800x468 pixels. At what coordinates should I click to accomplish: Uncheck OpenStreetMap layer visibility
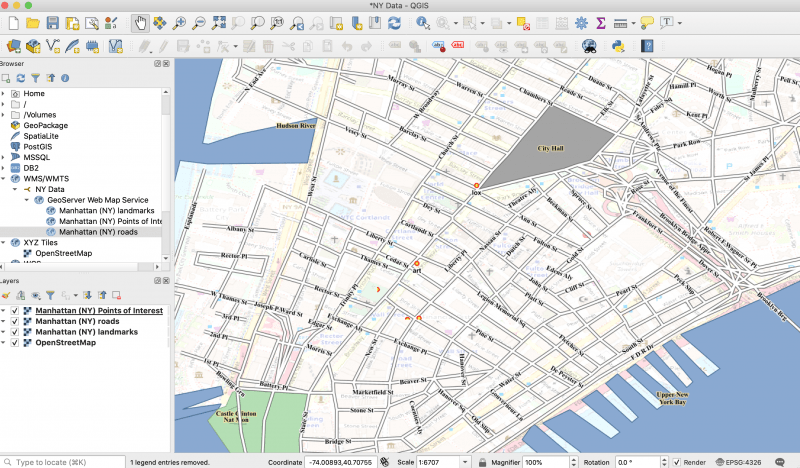click(15, 342)
